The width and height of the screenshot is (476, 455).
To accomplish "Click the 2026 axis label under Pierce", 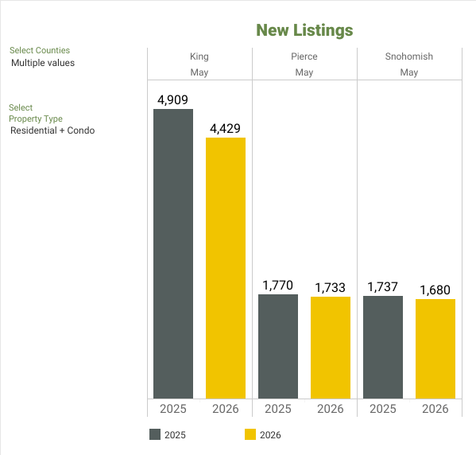I will [x=331, y=409].
